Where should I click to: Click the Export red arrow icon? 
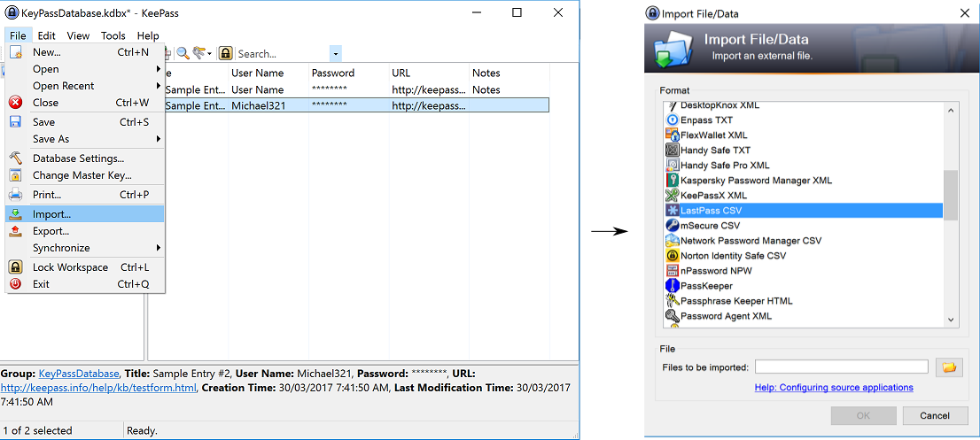(16, 231)
